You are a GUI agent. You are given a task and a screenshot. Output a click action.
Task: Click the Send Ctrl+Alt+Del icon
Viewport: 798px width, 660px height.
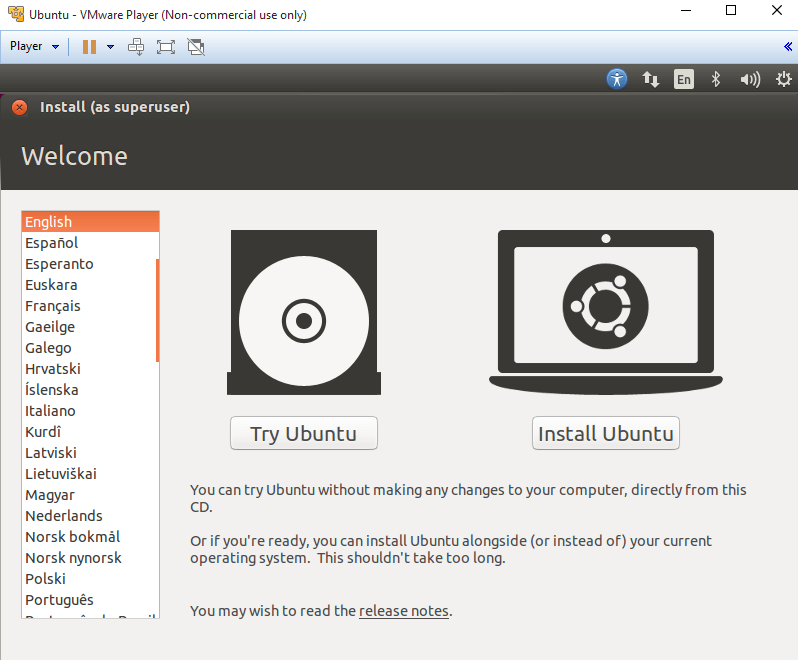136,46
